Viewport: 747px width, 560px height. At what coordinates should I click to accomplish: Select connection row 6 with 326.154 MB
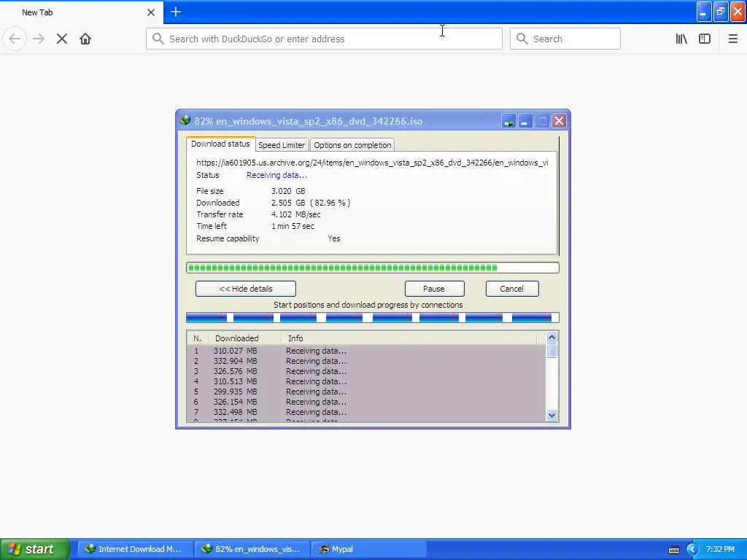366,402
